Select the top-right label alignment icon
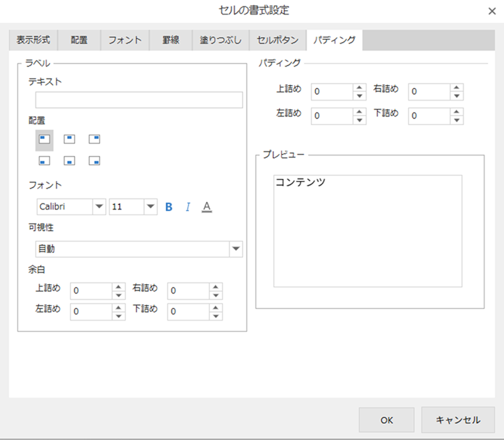 pos(94,139)
